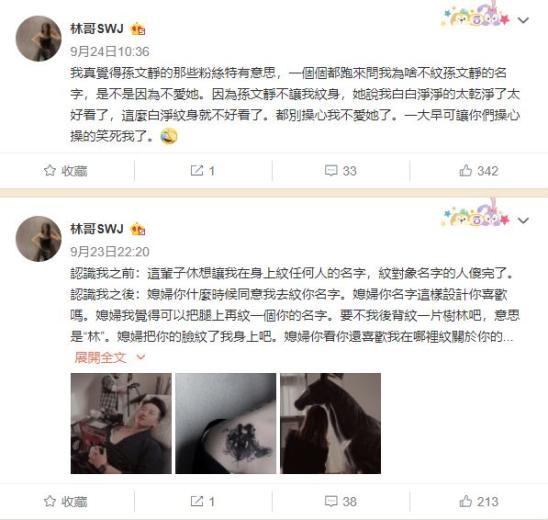Open 林哥SWJ username on first post

click(x=97, y=28)
